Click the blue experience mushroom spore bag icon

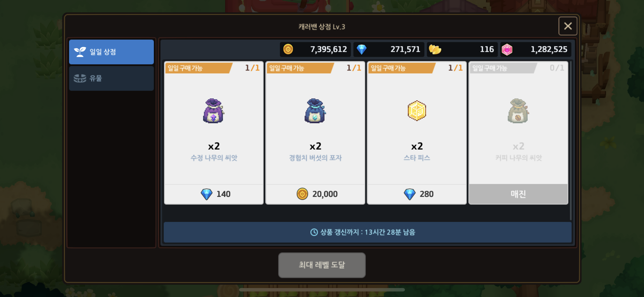[x=315, y=111]
